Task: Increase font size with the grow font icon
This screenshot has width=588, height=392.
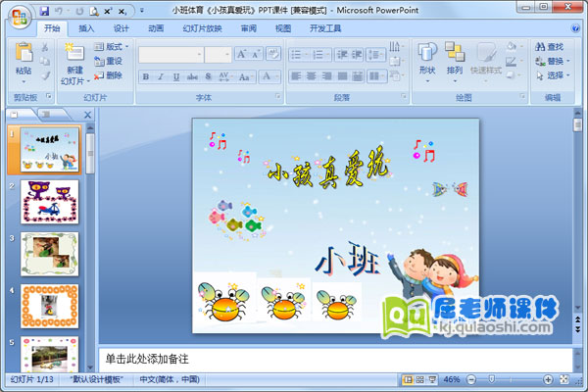Action: pos(241,55)
